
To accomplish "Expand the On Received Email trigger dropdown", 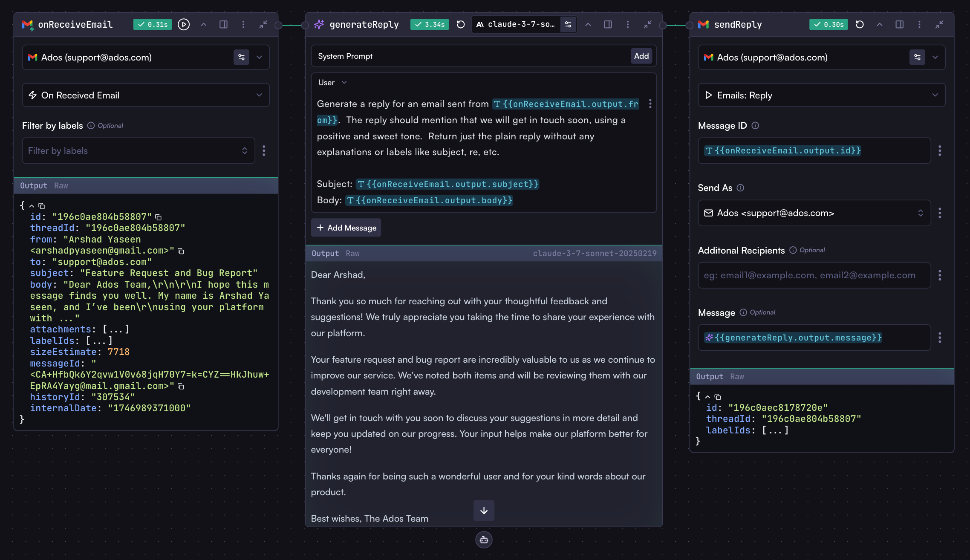I will click(x=259, y=95).
